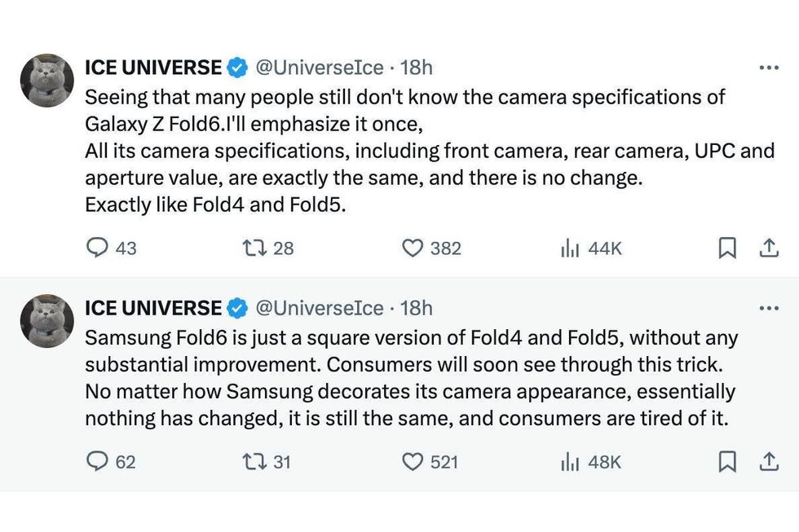Open the more options menu on the second tweet
The width and height of the screenshot is (799, 532).
[767, 308]
